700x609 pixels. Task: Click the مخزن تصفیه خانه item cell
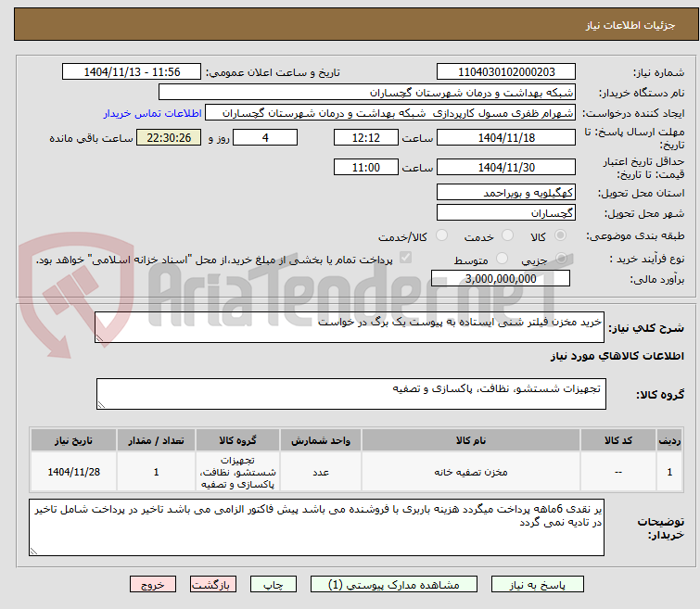[x=471, y=472]
